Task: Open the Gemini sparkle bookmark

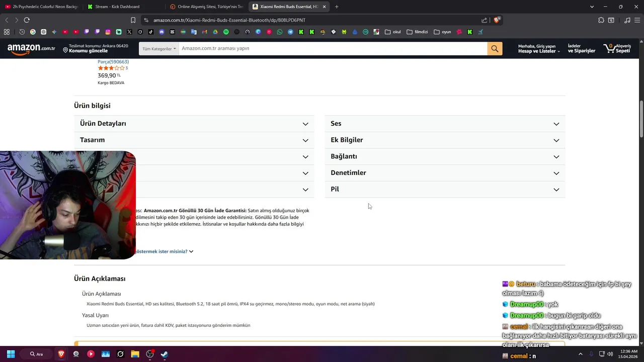Action: pyautogui.click(x=54, y=32)
